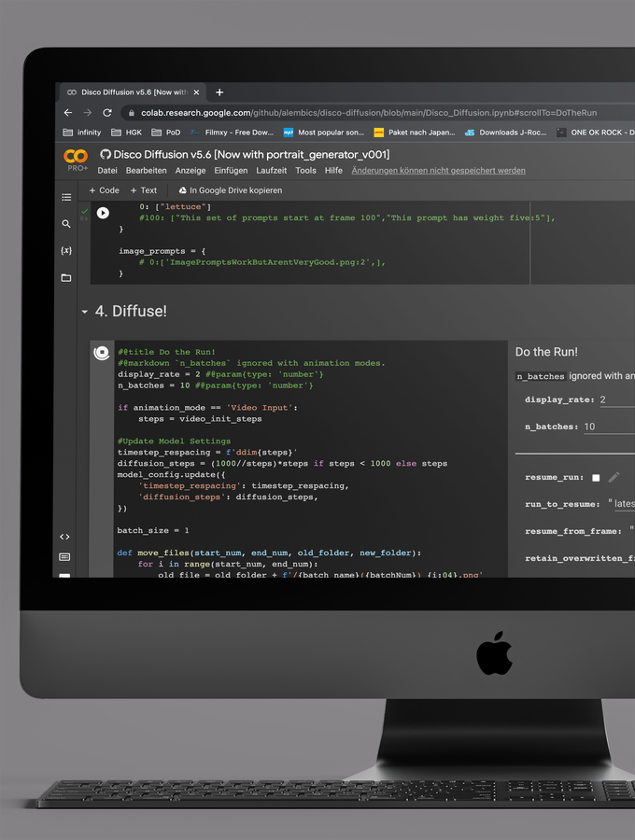The image size is (635, 840).
Task: Toggle the resume_run checkbox
Action: 596,477
